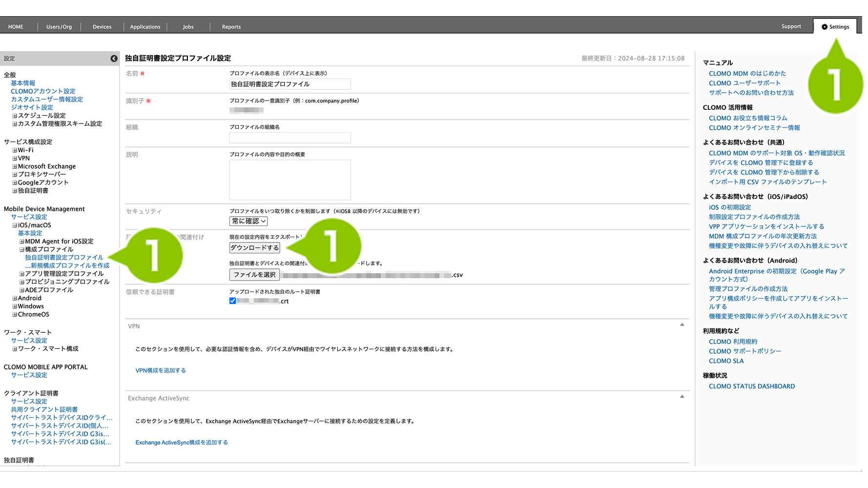Expand the Microsoft Exchange tree node
The height and width of the screenshot is (488, 868).
15,167
